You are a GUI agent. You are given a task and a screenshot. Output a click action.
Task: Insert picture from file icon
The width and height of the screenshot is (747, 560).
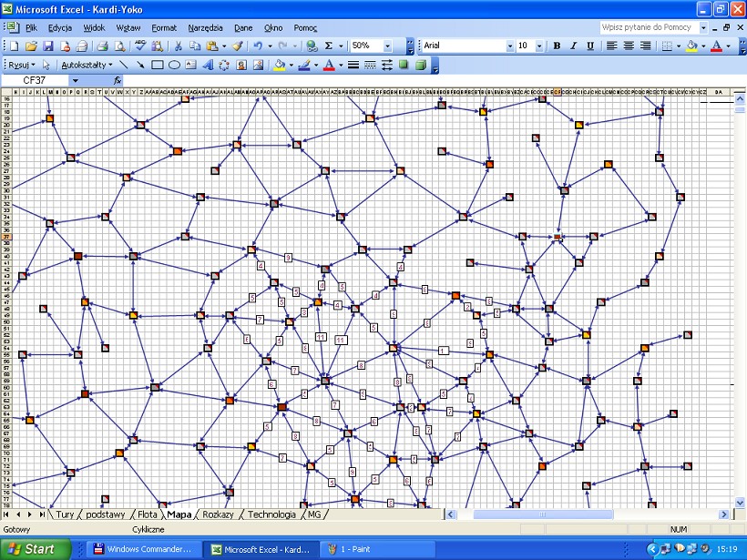pyautogui.click(x=258, y=65)
